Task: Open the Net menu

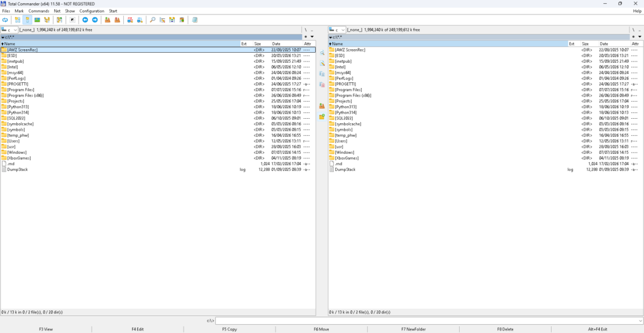Action: click(x=57, y=11)
